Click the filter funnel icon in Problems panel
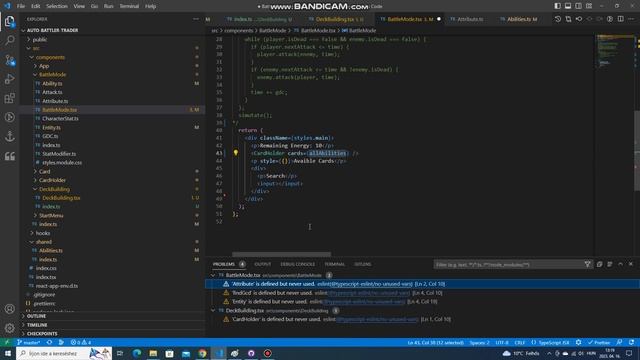The image size is (640, 360). (x=587, y=264)
